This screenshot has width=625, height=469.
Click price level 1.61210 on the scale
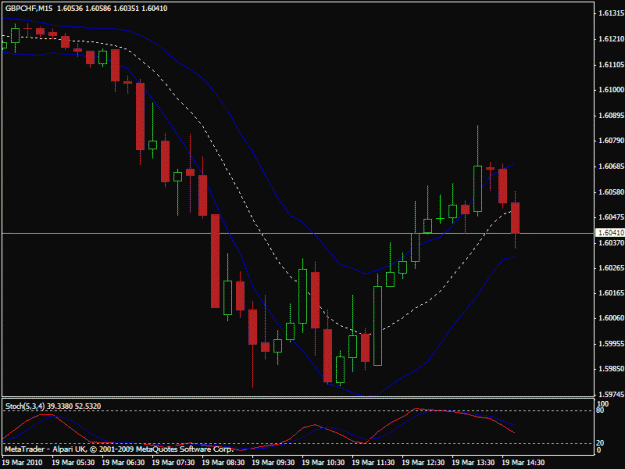click(x=611, y=39)
